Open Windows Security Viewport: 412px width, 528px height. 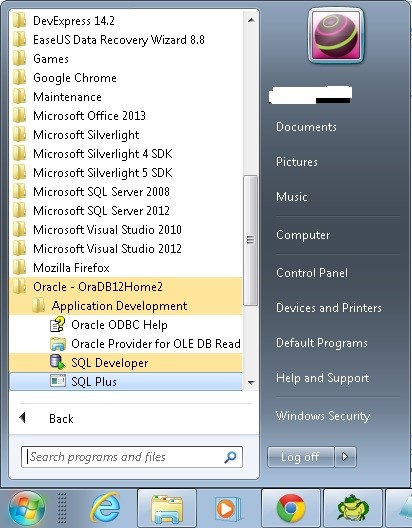coord(323,416)
